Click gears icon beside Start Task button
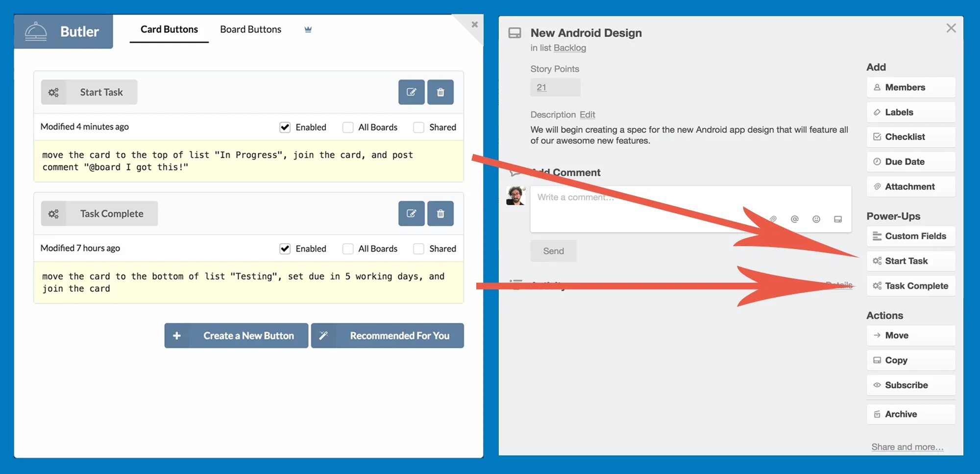The width and height of the screenshot is (980, 474). [53, 92]
